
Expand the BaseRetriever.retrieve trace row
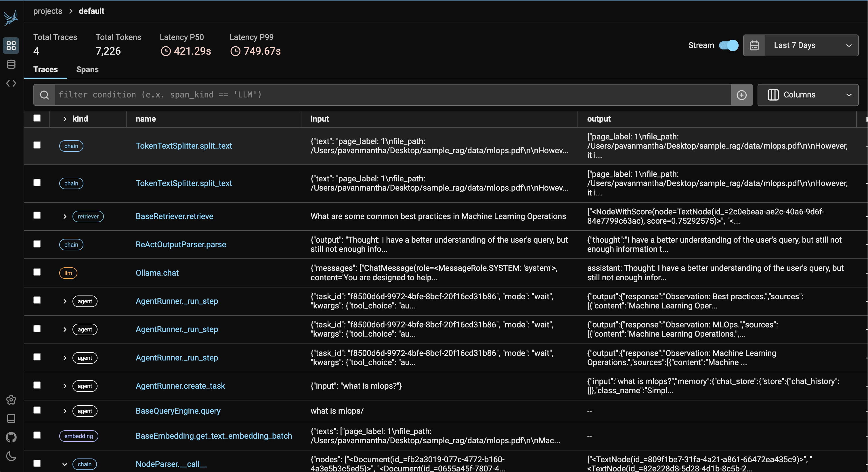(65, 216)
